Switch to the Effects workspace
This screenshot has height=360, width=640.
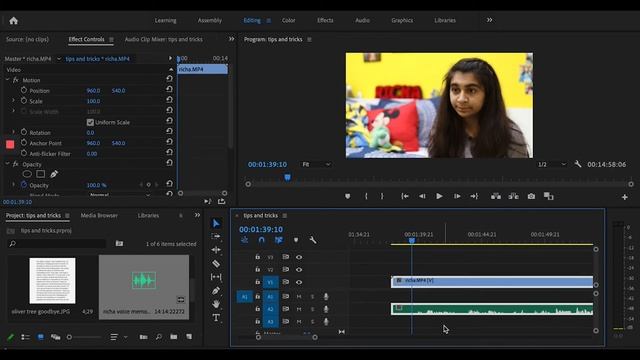coord(325,20)
